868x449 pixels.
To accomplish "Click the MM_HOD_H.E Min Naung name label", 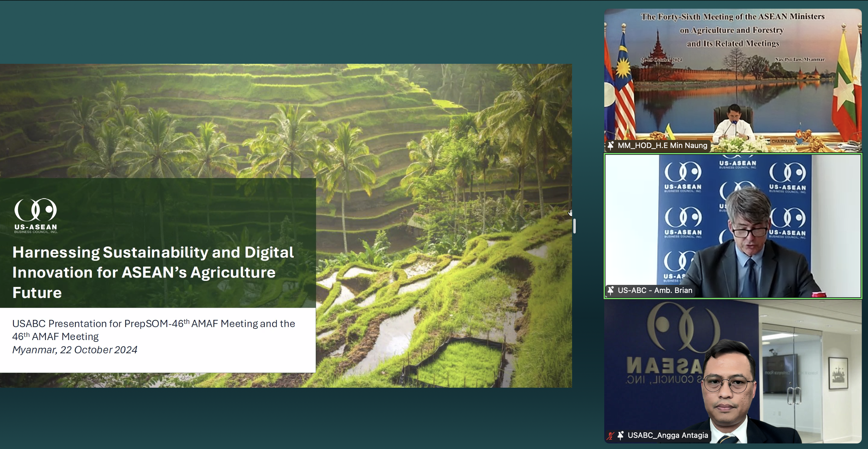I will point(662,145).
